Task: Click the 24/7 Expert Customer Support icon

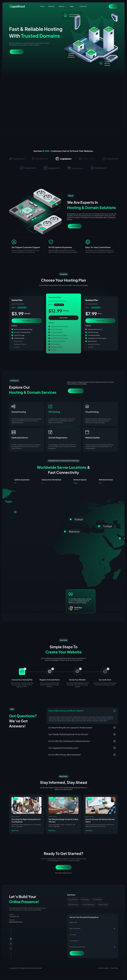Action: coord(14,242)
